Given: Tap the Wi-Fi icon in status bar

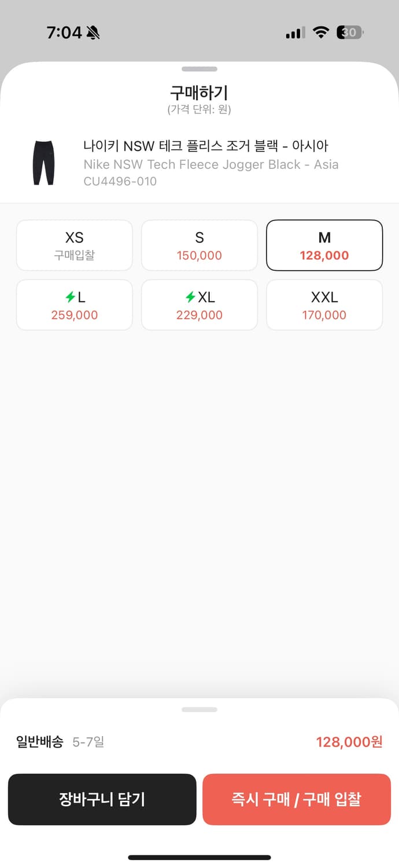Looking at the screenshot, I should [x=320, y=32].
